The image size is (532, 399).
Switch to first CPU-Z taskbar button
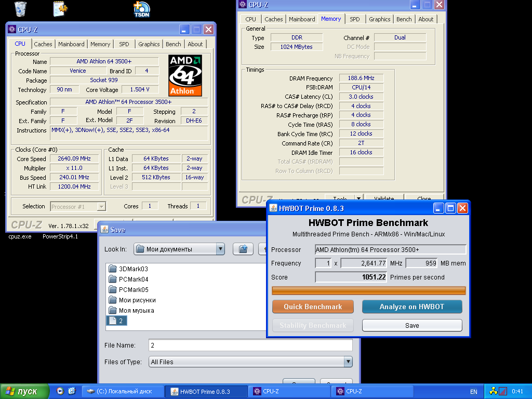click(289, 391)
